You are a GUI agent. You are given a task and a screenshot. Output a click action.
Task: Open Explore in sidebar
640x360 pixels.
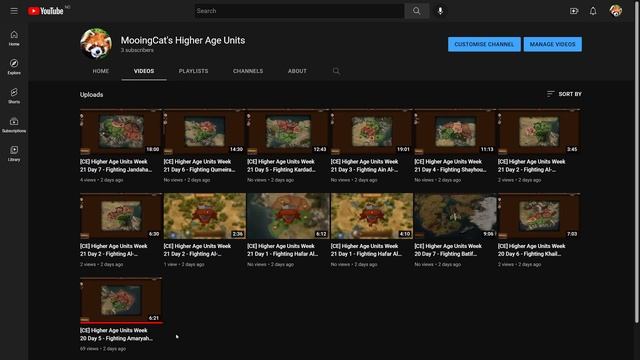click(x=14, y=67)
